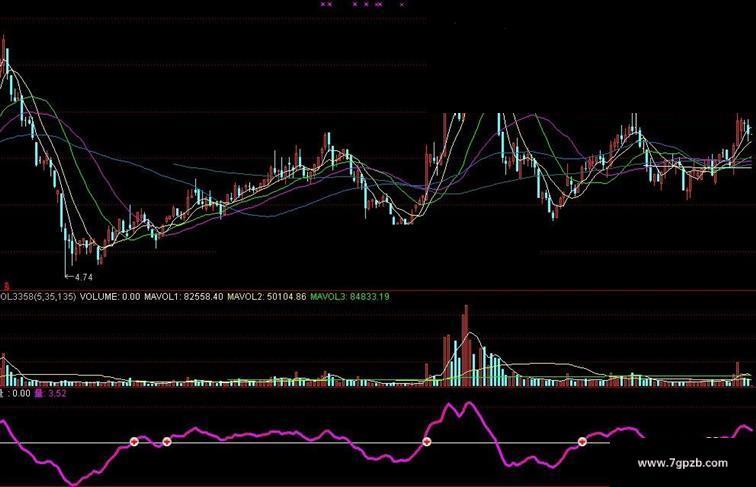Click the signal marker below the volume spike
Viewport: 756px width, 487px height.
[x=426, y=441]
